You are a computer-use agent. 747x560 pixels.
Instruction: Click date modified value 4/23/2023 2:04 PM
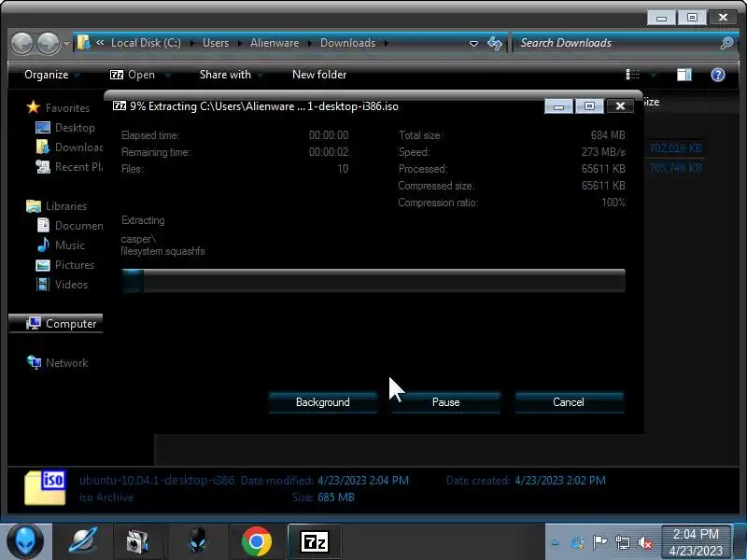coord(363,481)
